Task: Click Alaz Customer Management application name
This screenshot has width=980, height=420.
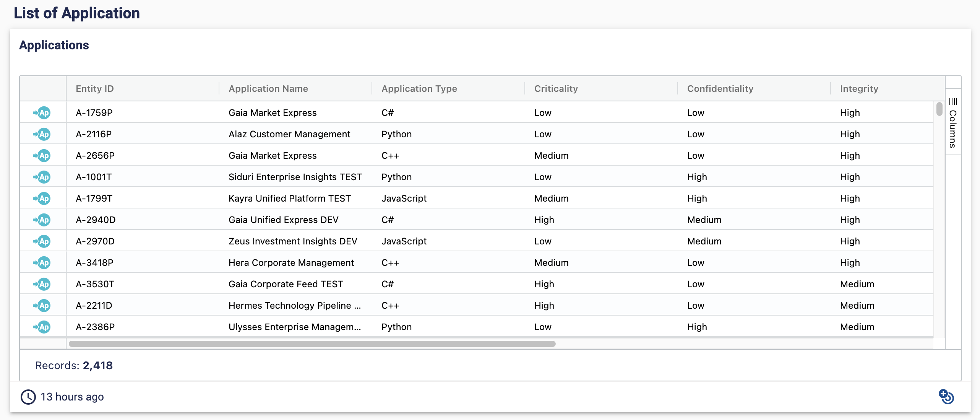Action: (x=289, y=134)
